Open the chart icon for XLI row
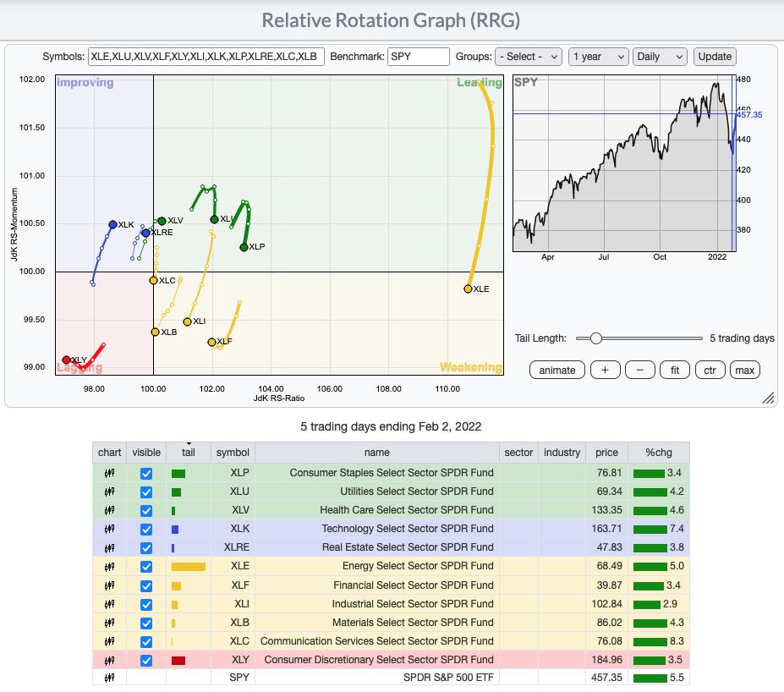This screenshot has width=784, height=692. click(x=109, y=604)
